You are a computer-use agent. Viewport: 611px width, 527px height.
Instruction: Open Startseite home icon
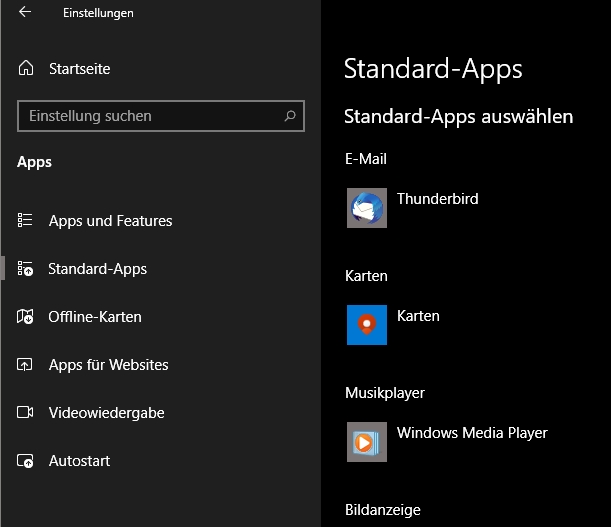(x=26, y=69)
